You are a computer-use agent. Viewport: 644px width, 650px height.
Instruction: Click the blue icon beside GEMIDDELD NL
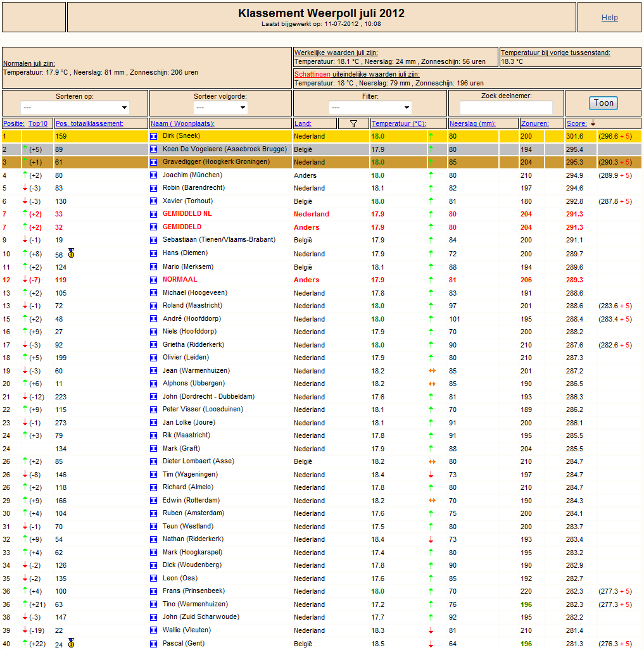coord(153,214)
